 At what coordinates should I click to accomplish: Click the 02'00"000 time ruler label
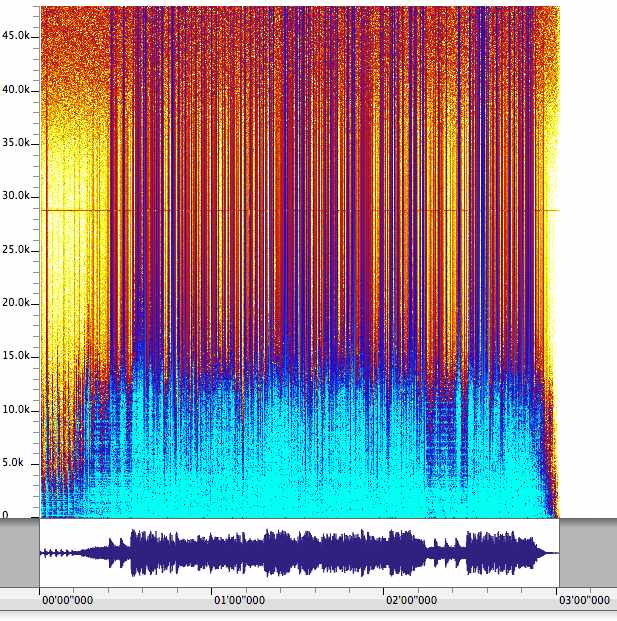click(411, 600)
